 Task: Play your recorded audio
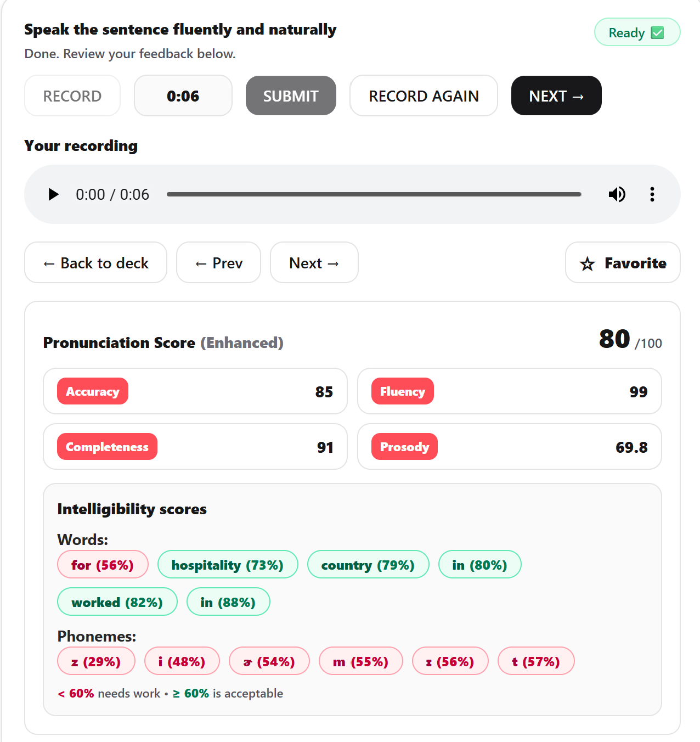pyautogui.click(x=53, y=194)
